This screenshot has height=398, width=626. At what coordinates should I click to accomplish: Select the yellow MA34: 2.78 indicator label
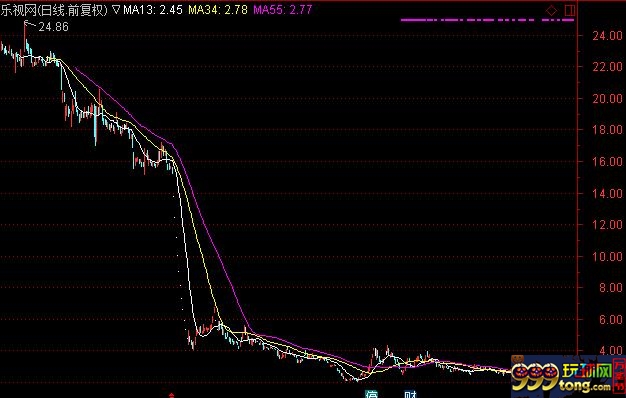click(x=218, y=10)
